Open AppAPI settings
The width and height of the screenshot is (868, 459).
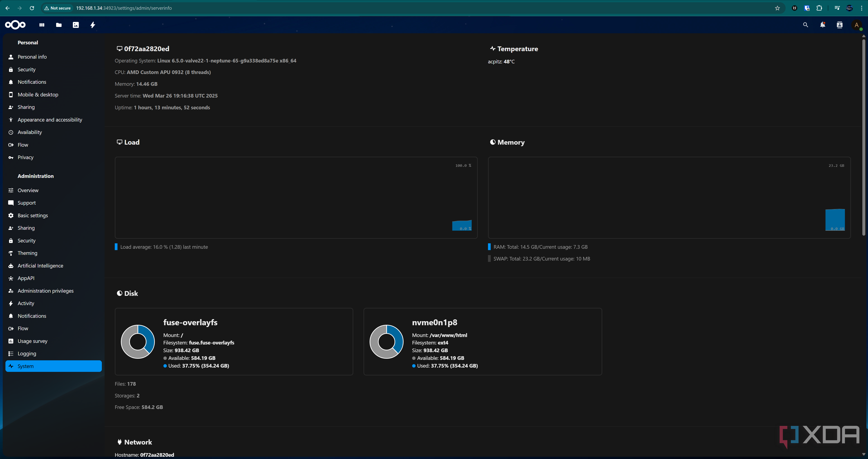(x=54, y=278)
